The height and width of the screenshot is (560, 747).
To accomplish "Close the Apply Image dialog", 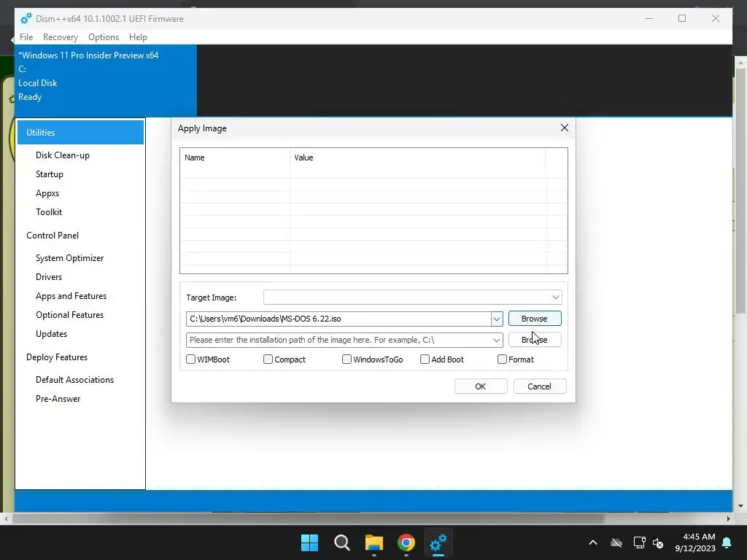I will coord(565,128).
